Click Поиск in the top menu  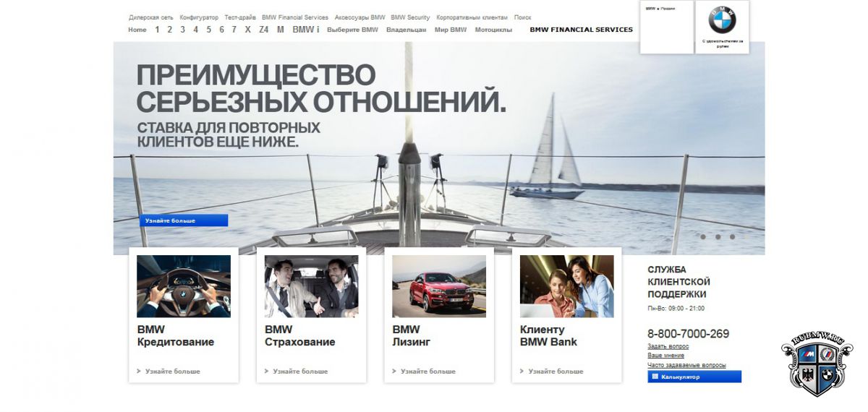pos(523,17)
